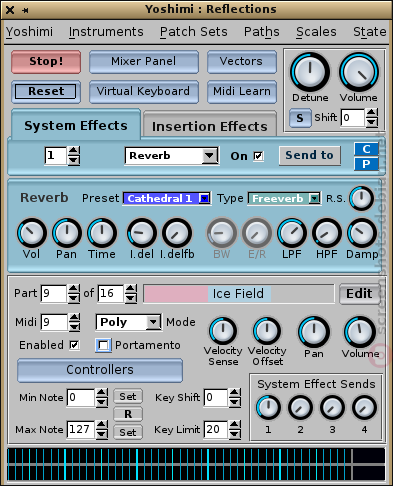Click the P paste button for effects
The width and height of the screenshot is (393, 486).
366,164
